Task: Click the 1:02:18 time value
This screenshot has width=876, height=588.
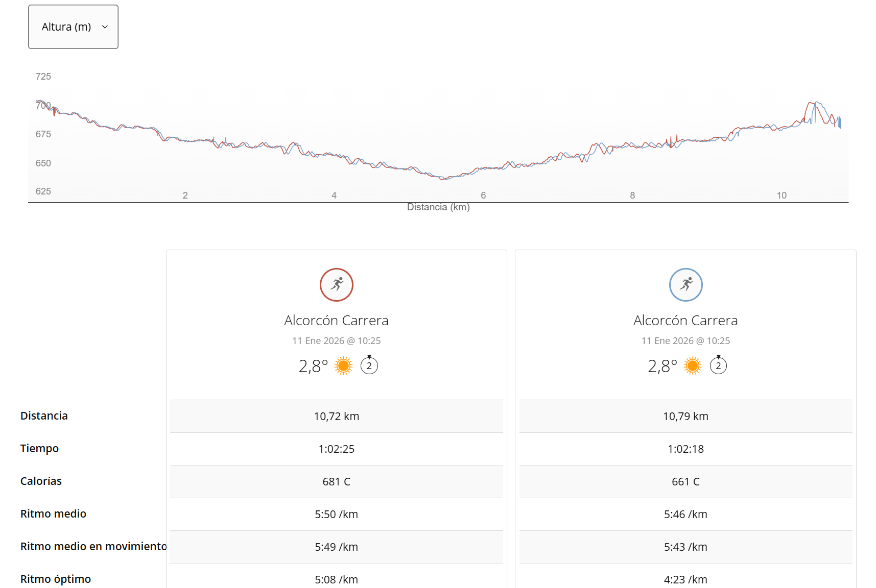Action: pyautogui.click(x=685, y=449)
